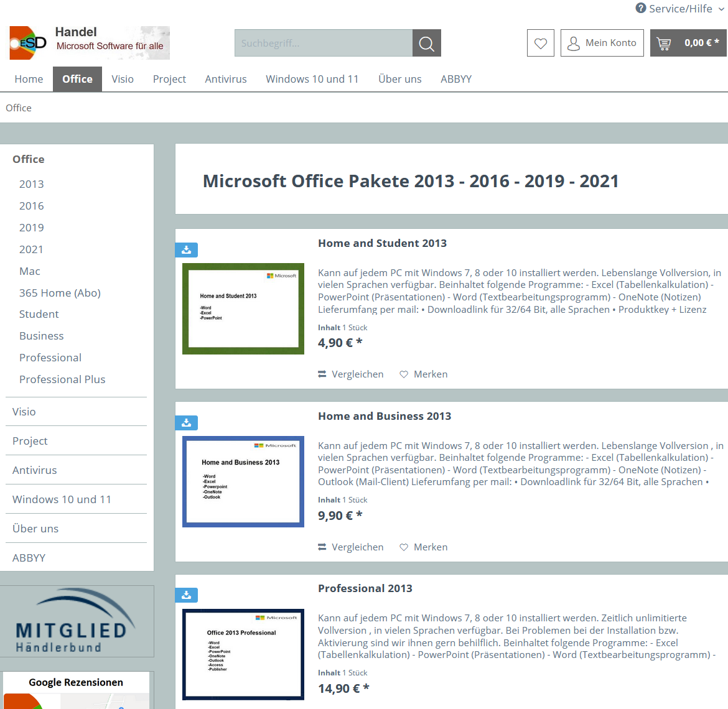Select 365 Home (Abo) in sidebar
This screenshot has width=728, height=709.
(60, 294)
